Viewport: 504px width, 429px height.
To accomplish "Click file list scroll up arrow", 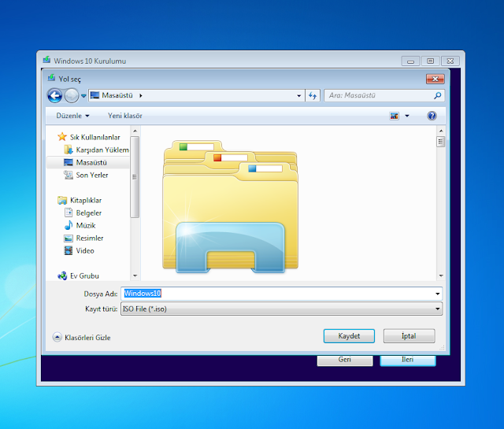I will (441, 131).
